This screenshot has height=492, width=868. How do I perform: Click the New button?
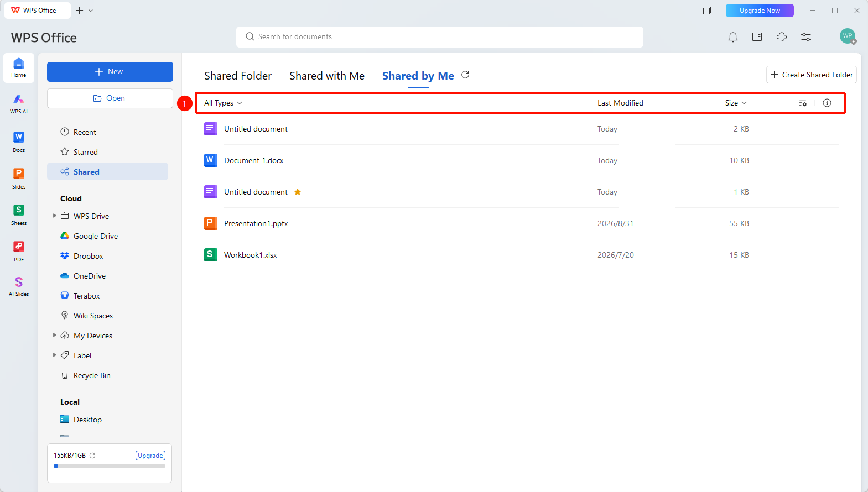point(110,72)
